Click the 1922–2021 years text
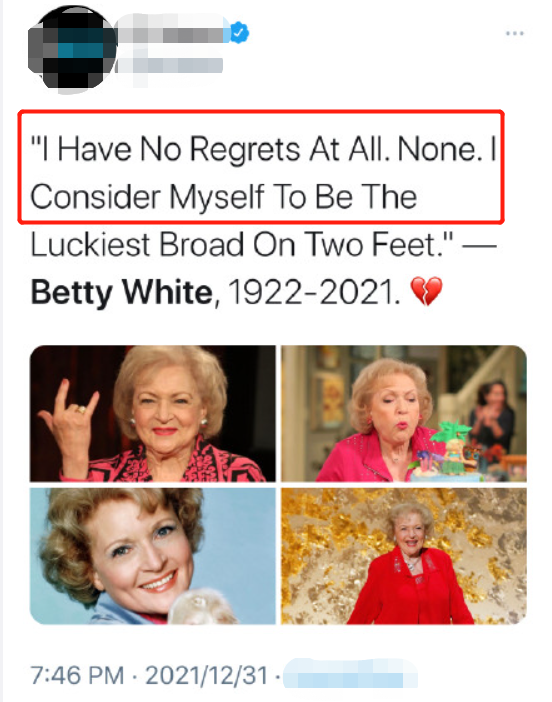552x702 pixels. pyautogui.click(x=314, y=293)
